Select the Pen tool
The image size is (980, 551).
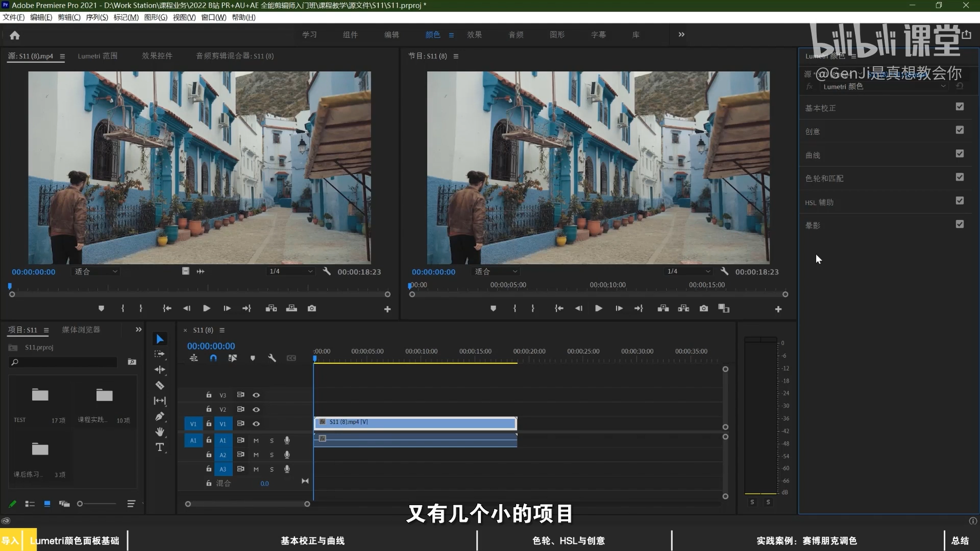tap(160, 416)
